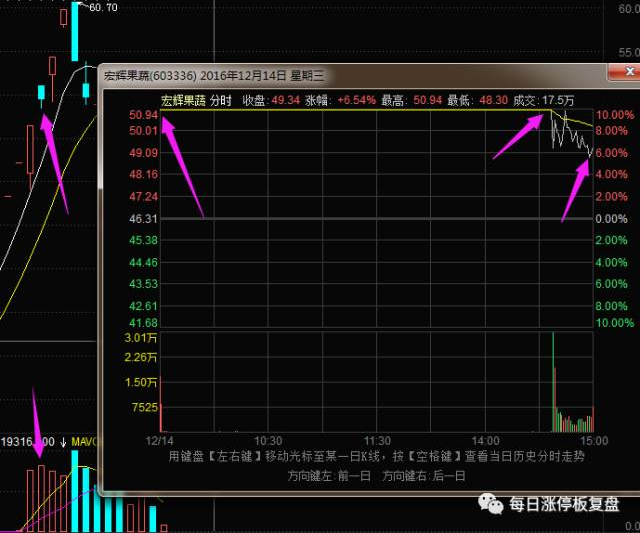Click the 分时 label in the popup header
The width and height of the screenshot is (640, 533).
click(220, 100)
